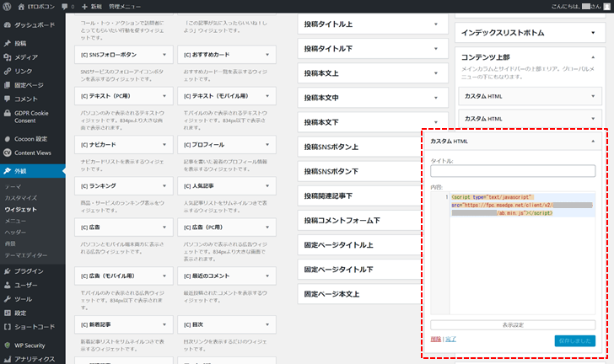
Task: Open the 管理メニュー admin bar item
Action: coord(125,7)
